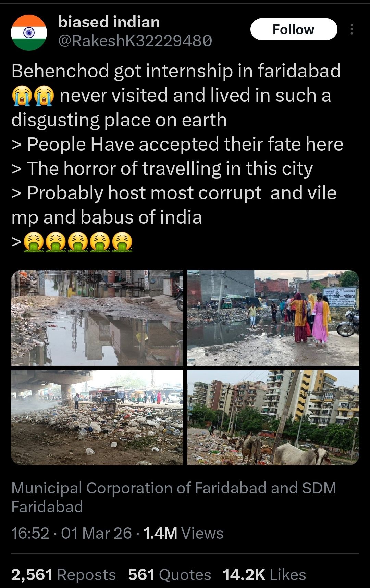
Task: Show the 2,561 Reposts list
Action: point(63,575)
